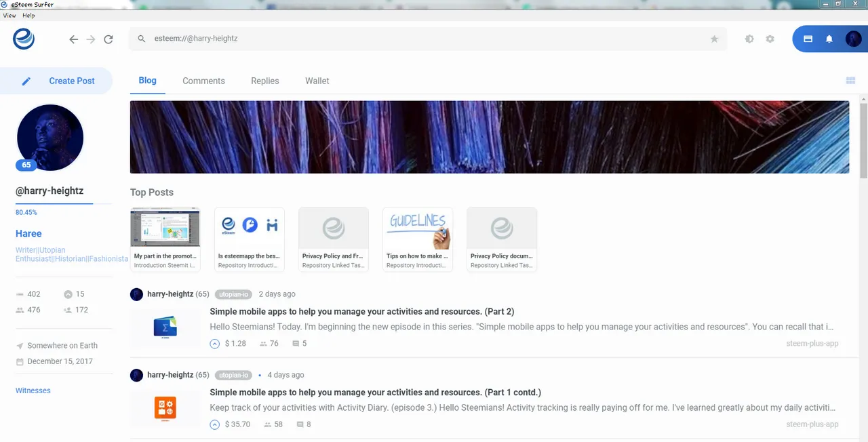Open the Comments tab
This screenshot has height=442, width=868.
pos(203,81)
